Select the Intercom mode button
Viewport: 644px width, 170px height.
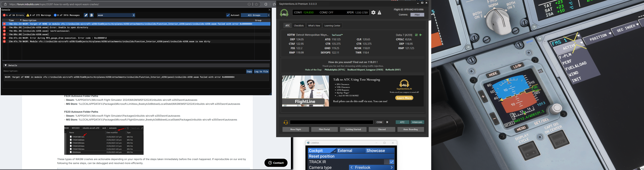[x=417, y=122]
